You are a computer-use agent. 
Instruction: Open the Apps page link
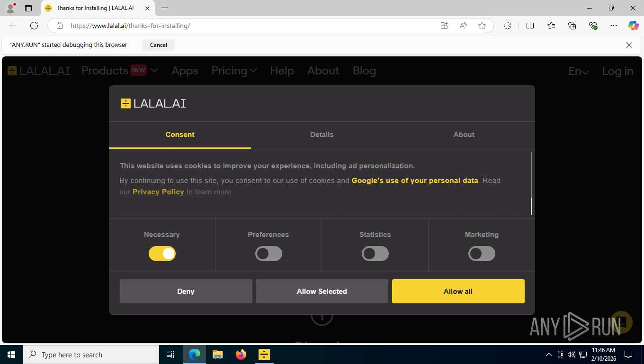(x=185, y=71)
